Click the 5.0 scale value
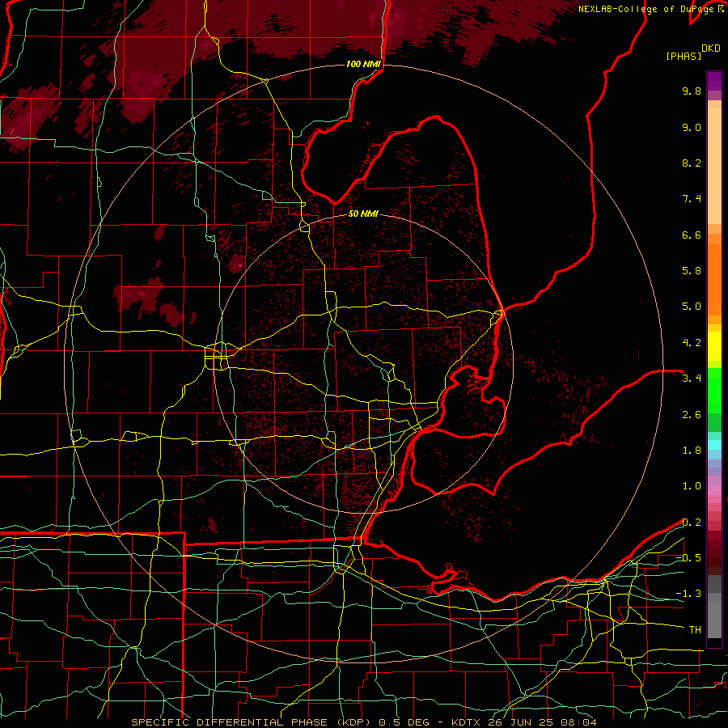The width and height of the screenshot is (728, 728). (692, 307)
